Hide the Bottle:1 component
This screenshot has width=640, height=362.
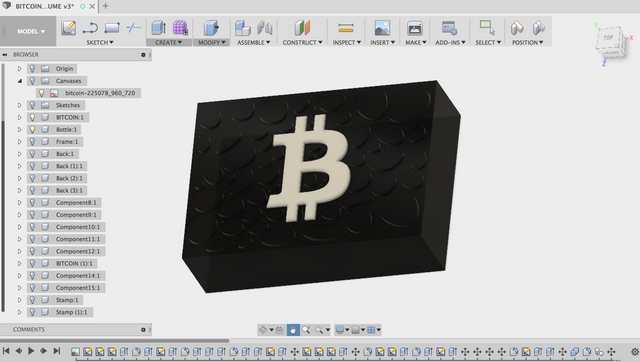coord(32,130)
